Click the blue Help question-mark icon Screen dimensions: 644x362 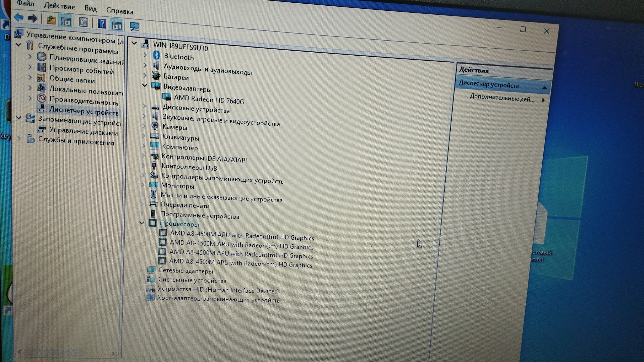[x=102, y=24]
